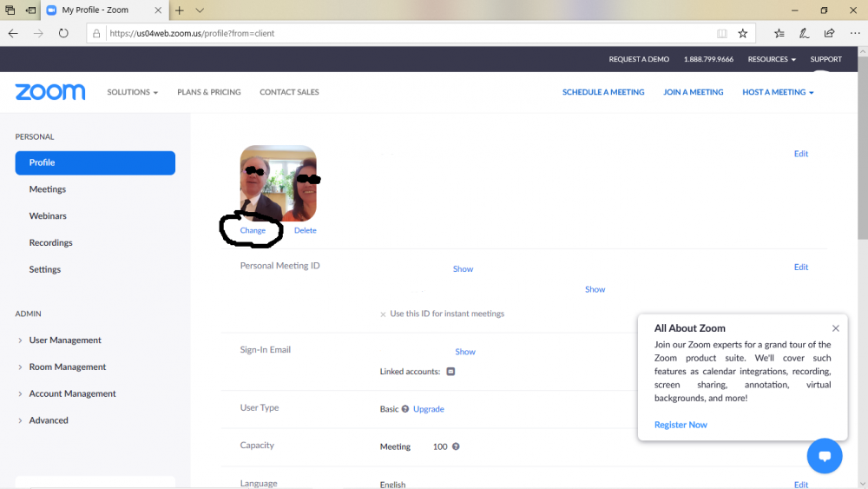868x489 pixels.
Task: Go to Plans & Pricing
Action: pyautogui.click(x=208, y=92)
